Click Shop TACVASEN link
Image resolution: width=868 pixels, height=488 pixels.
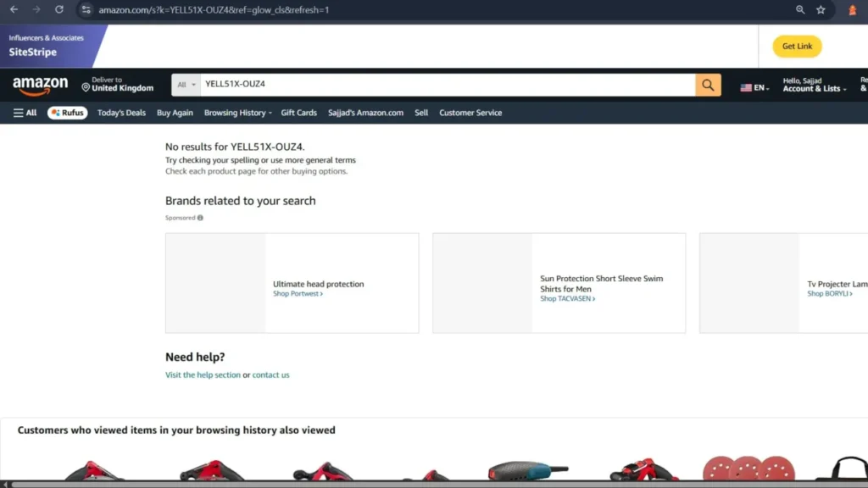point(567,299)
